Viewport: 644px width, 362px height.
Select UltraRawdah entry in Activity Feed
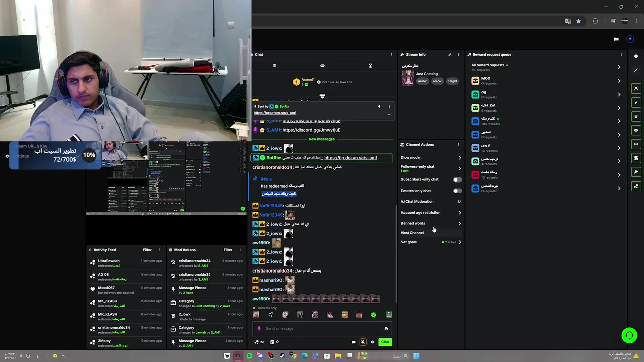(126, 263)
